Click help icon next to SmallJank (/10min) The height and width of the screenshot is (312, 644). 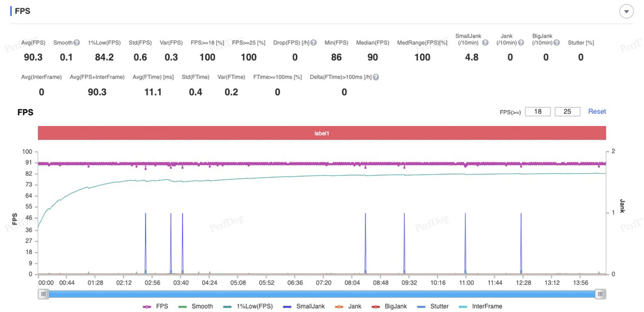tap(485, 43)
